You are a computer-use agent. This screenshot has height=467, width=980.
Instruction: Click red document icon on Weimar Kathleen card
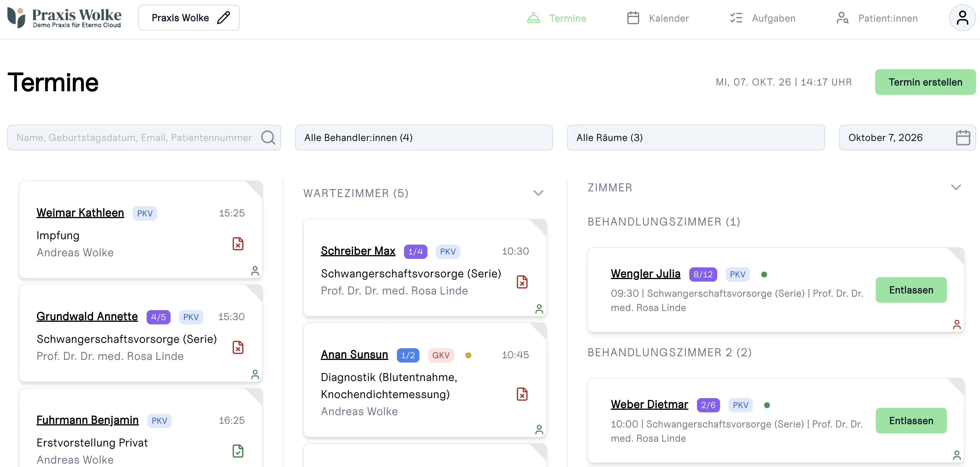tap(238, 243)
